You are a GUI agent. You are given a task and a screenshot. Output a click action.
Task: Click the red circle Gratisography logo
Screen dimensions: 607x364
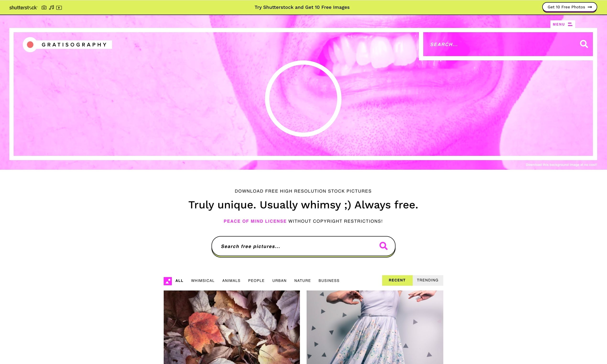point(30,45)
